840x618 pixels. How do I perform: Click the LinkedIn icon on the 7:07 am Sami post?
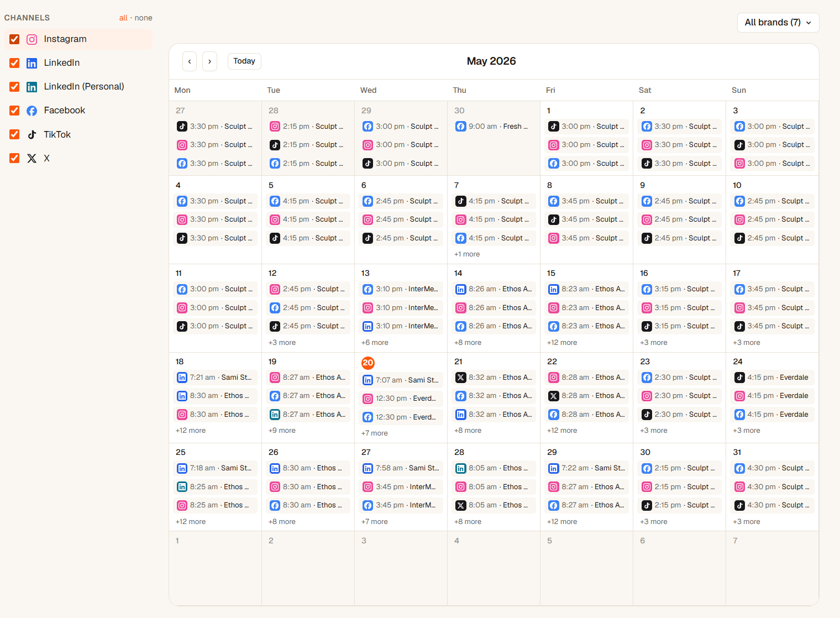coord(368,380)
